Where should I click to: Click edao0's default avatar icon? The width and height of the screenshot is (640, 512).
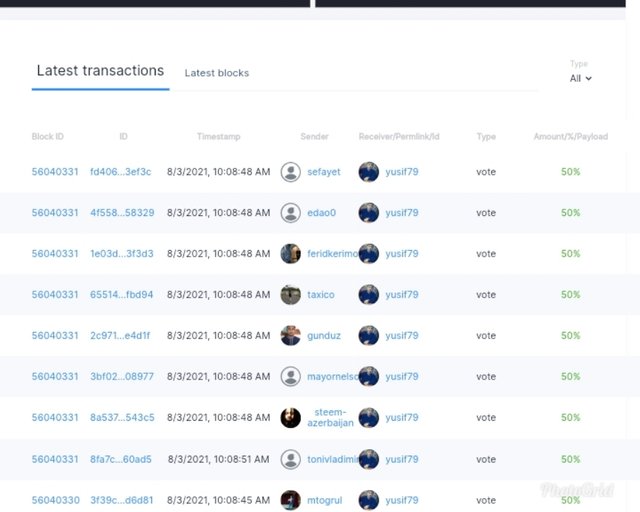pos(291,213)
